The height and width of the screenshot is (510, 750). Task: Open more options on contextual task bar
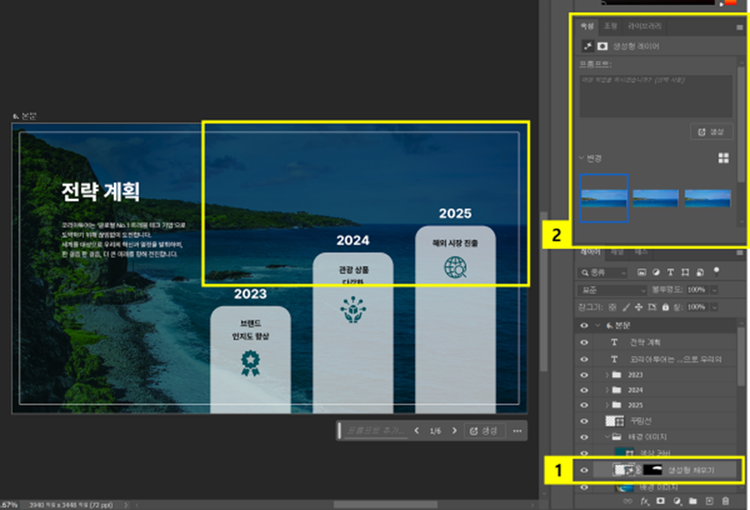517,431
